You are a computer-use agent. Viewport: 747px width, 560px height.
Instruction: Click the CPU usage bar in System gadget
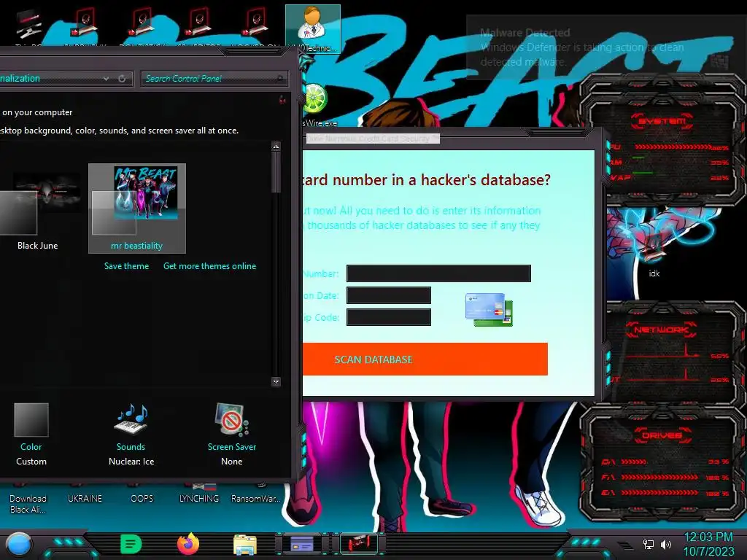pos(673,147)
